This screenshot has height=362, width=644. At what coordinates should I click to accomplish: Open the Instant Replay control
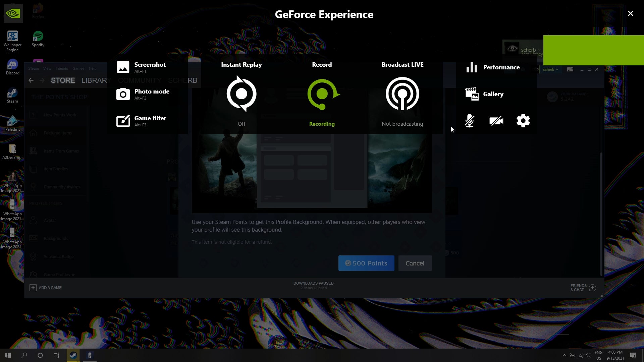tap(241, 94)
